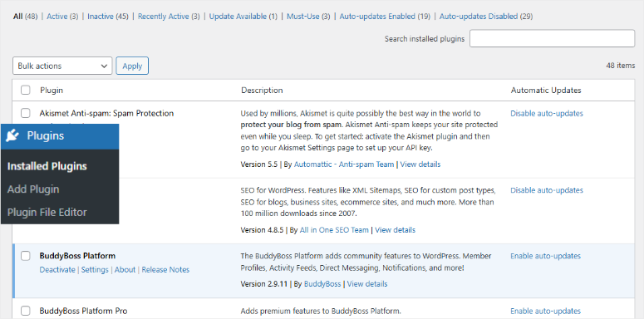
Task: Disable auto-updates for Akismet Anti-spam
Action: (x=547, y=113)
